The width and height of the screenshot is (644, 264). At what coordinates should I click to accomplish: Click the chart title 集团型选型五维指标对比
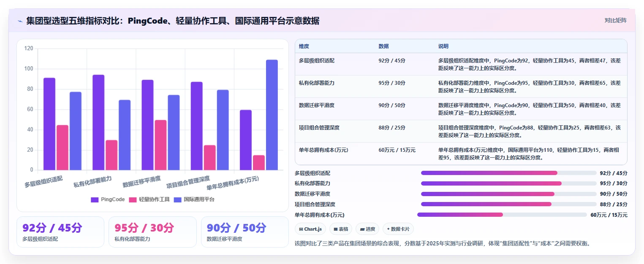172,21
